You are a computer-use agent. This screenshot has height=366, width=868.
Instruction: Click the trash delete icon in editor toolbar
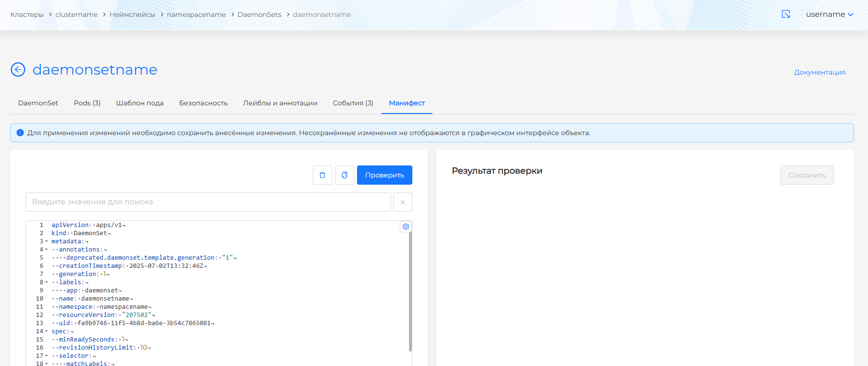[322, 175]
